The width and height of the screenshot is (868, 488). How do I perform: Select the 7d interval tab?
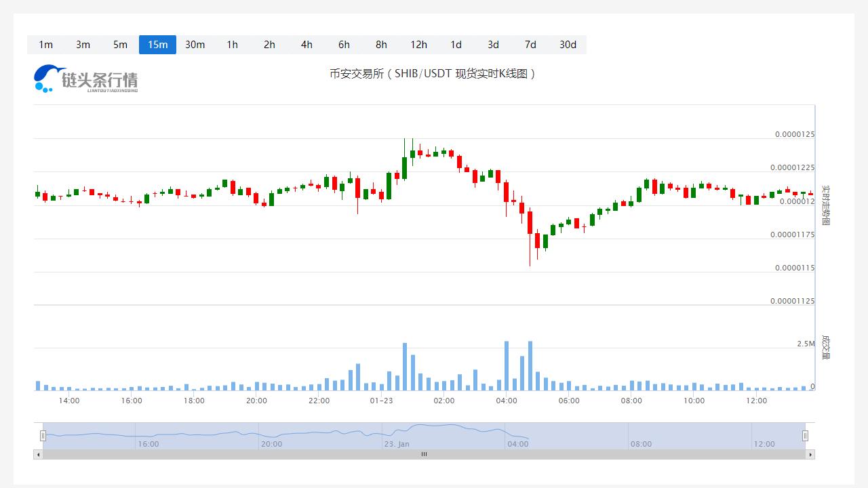pos(530,45)
